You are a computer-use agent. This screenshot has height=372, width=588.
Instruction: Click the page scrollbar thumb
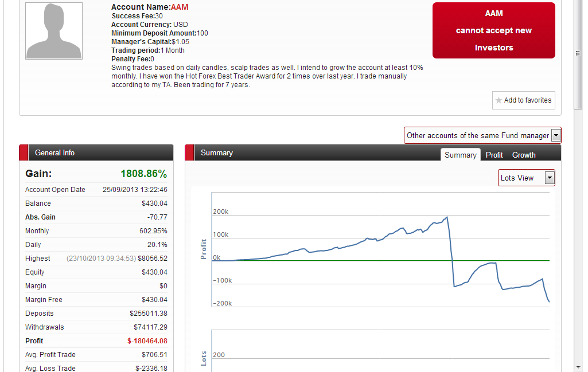click(x=578, y=54)
